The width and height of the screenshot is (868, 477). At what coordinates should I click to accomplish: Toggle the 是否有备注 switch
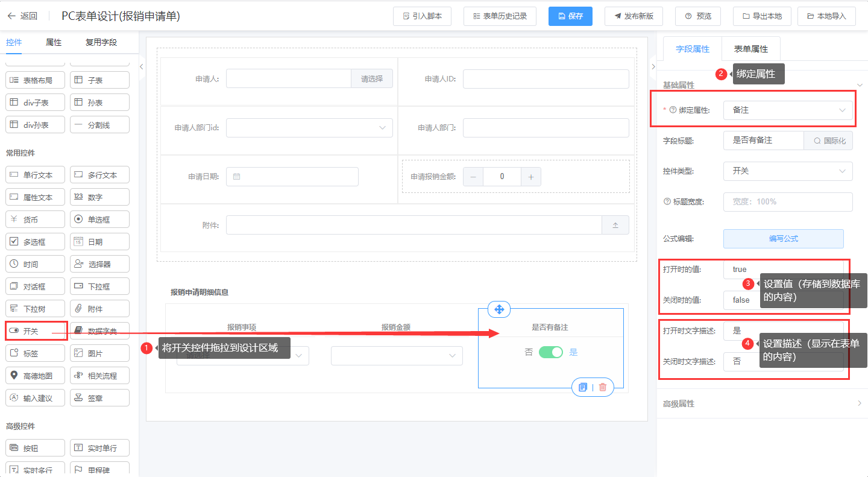pyautogui.click(x=550, y=352)
